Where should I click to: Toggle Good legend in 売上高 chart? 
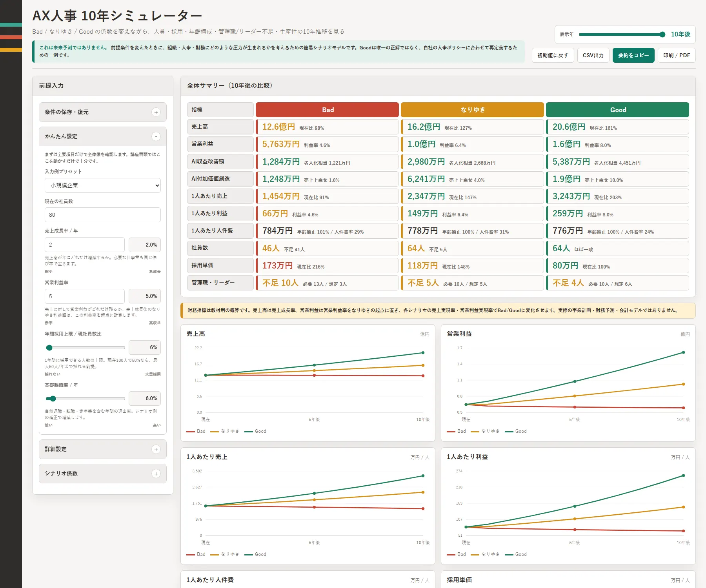(x=255, y=431)
